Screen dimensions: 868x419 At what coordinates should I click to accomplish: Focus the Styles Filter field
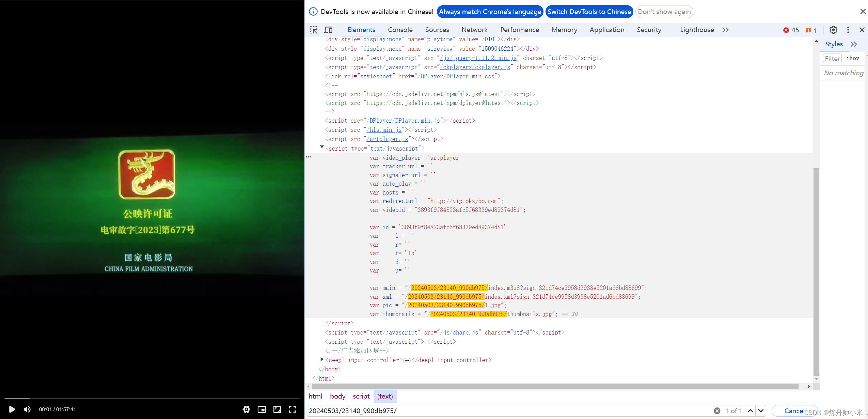[832, 59]
